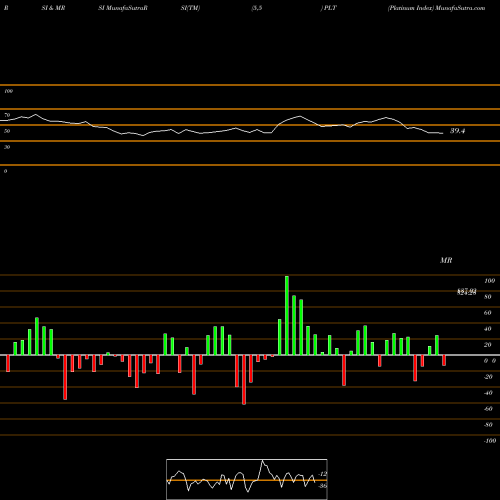The height and width of the screenshot is (500, 500).
Task: Click the RSI 30 level label
Action: tap(7, 147)
